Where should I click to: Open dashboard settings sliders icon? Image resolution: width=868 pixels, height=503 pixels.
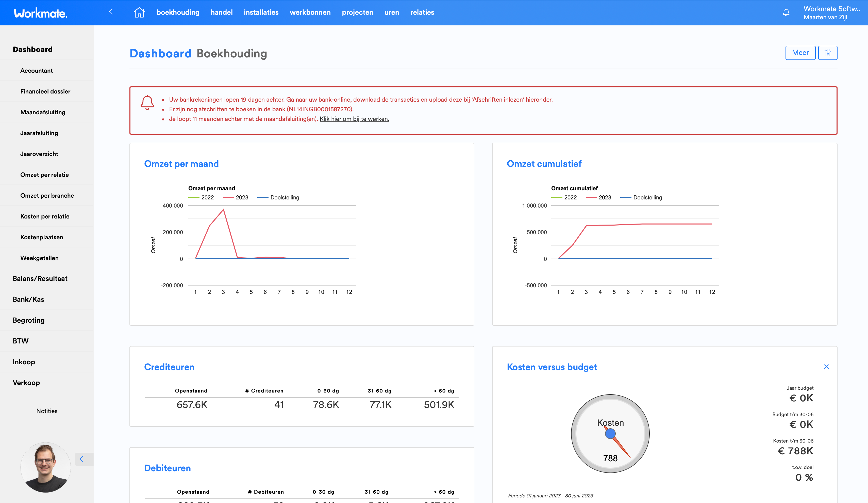828,53
